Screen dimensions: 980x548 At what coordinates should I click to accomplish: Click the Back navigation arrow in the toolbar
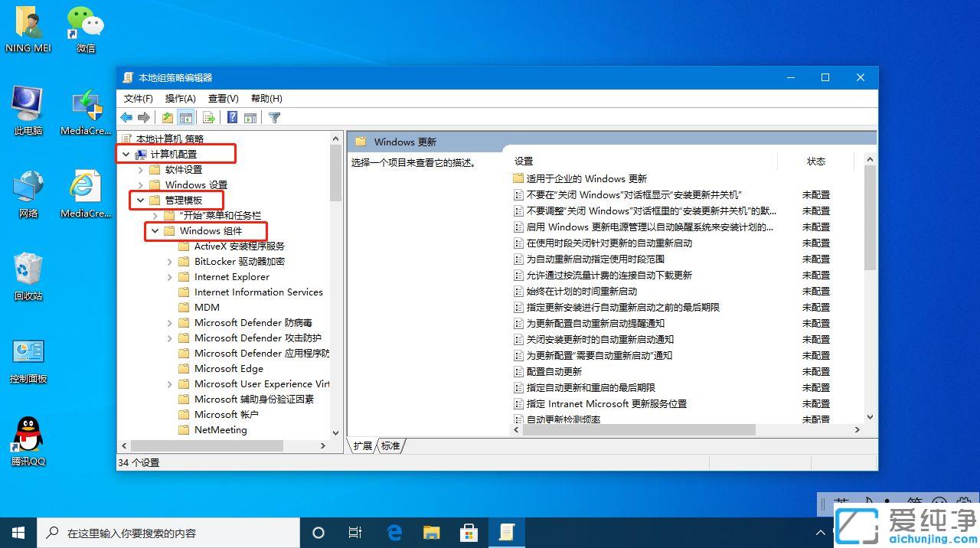126,117
